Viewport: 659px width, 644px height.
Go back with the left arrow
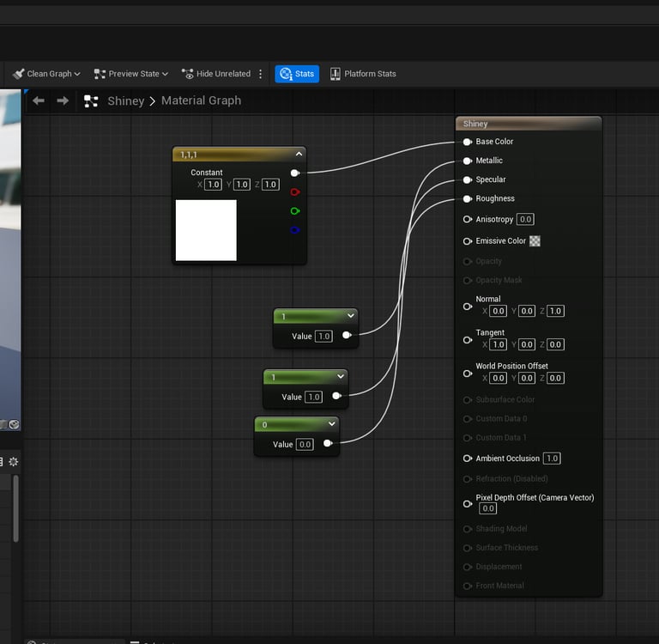click(38, 100)
